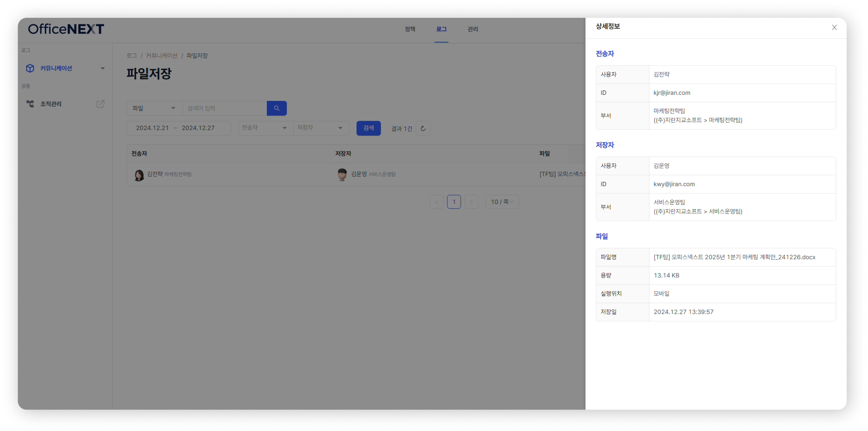Click the blue magnifier search icon
868x431 pixels.
277,108
